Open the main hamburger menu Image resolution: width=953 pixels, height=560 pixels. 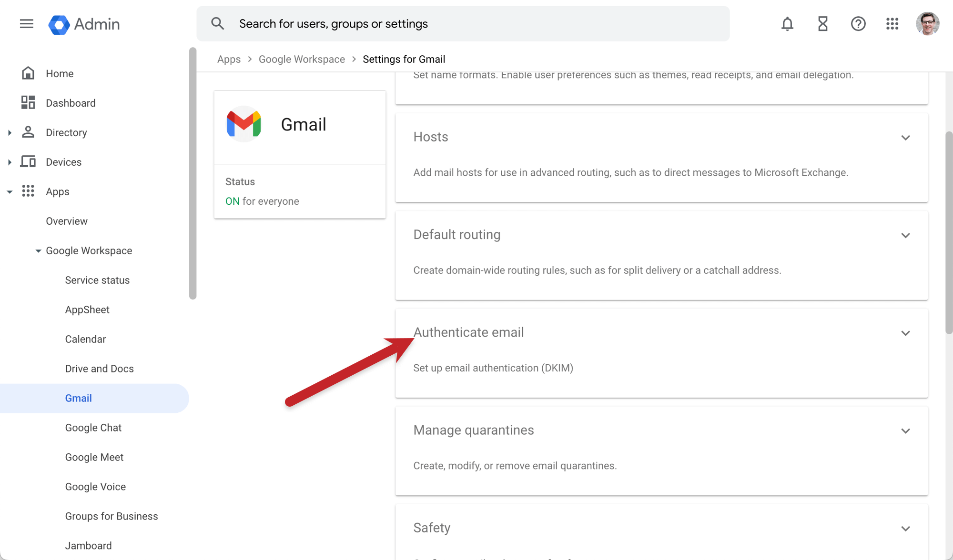click(27, 24)
